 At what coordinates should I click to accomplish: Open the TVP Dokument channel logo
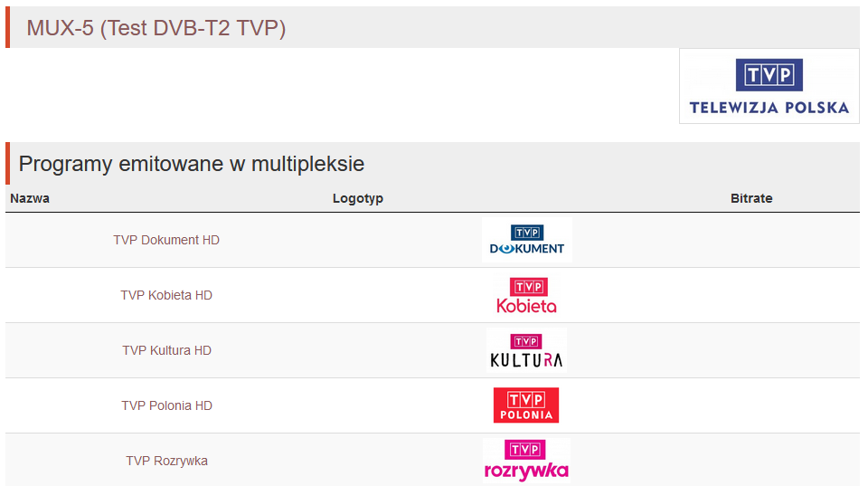pos(526,240)
